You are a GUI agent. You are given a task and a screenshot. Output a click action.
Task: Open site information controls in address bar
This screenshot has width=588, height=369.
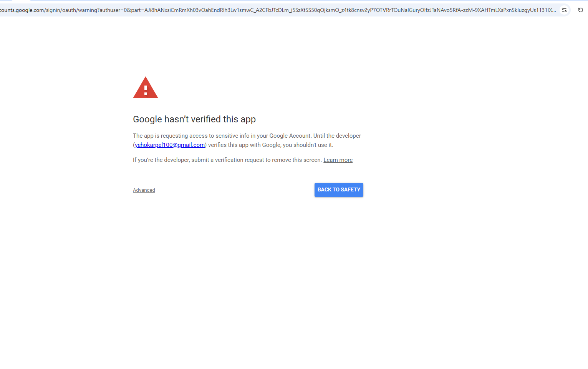564,10
